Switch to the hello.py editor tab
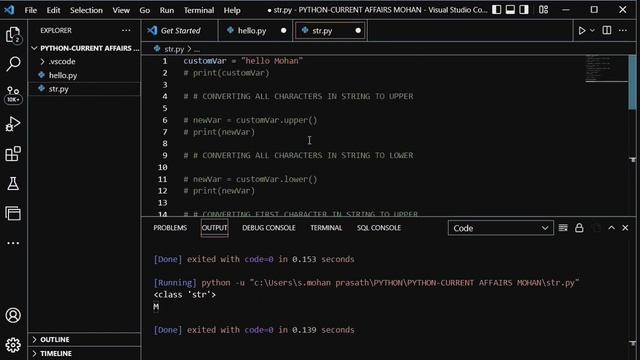Screen dimensions: 640x360 coord(255,31)
